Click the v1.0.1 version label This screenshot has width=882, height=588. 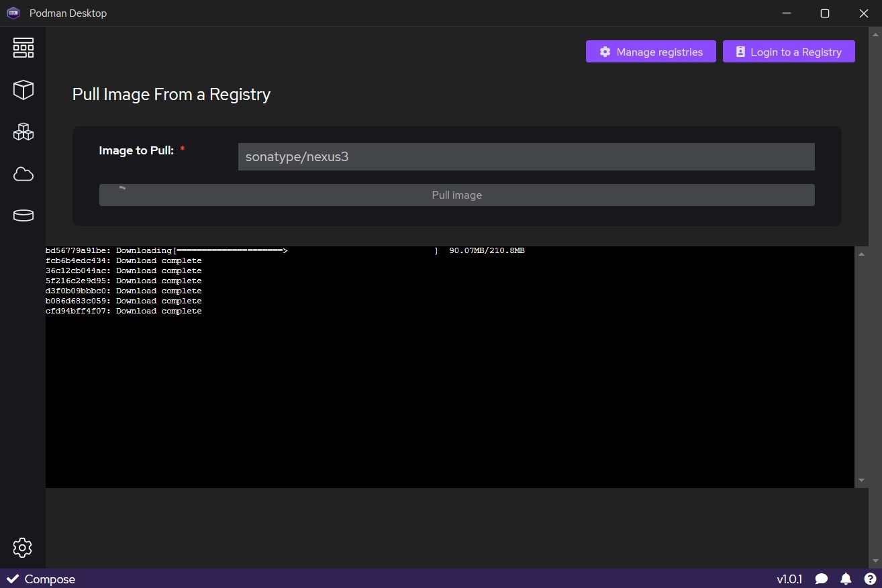pos(789,579)
